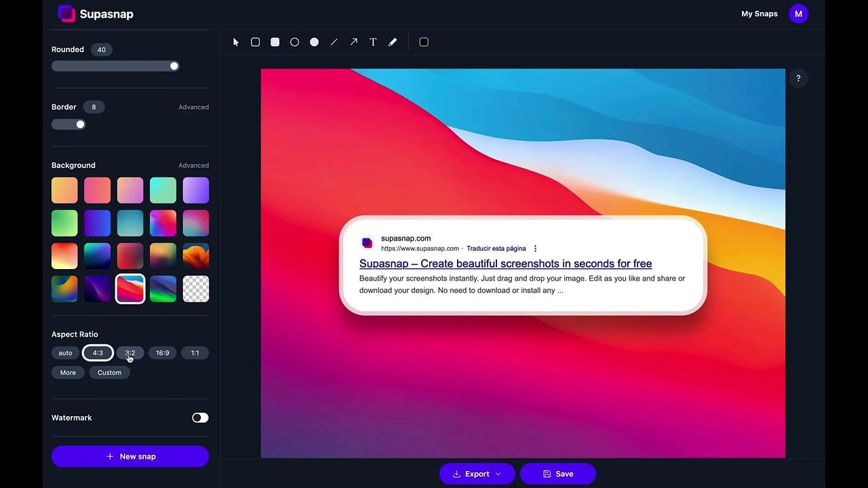
Task: Click the Supasnap logo icon
Action: [x=66, y=14]
